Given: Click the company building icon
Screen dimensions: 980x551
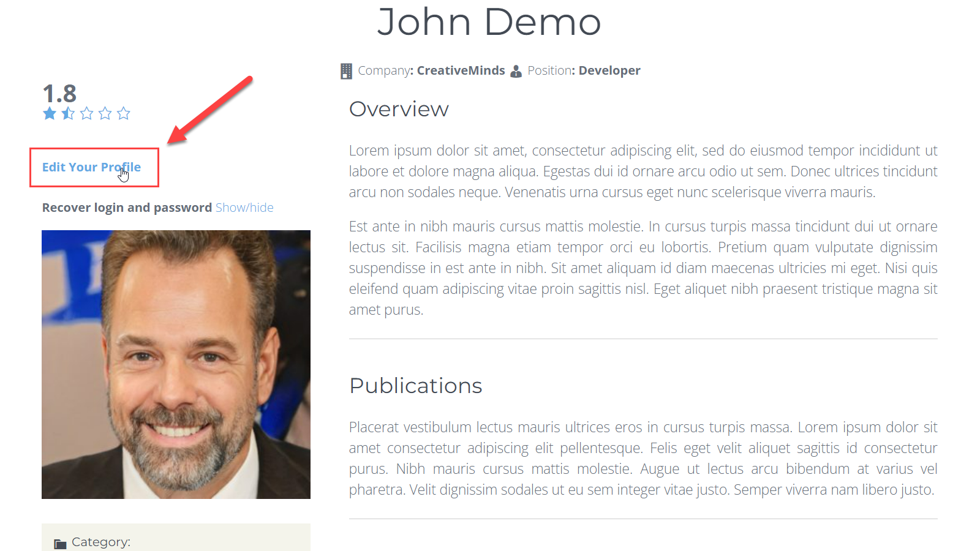Looking at the screenshot, I should 346,71.
